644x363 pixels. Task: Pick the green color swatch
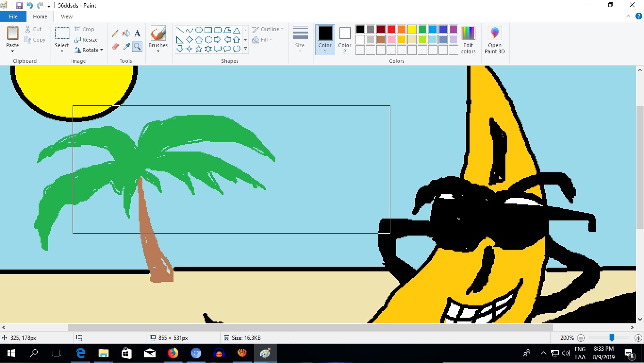point(422,29)
